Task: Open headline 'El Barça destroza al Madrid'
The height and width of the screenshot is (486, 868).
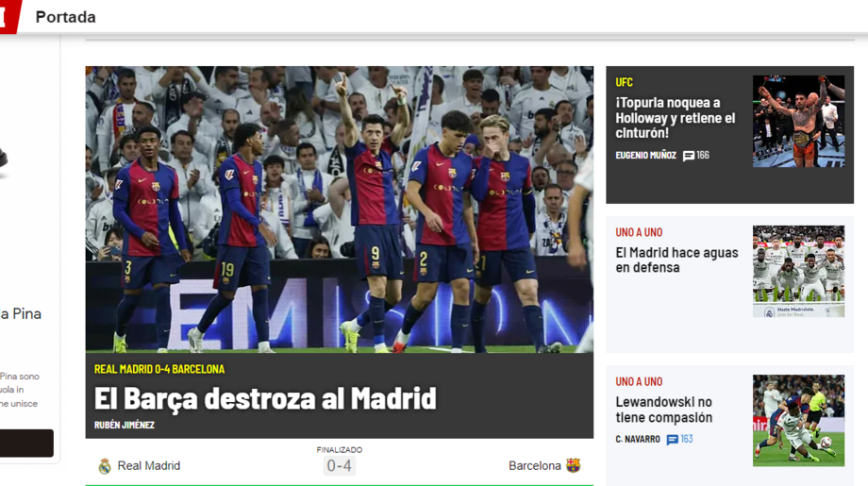Action: coord(265,398)
